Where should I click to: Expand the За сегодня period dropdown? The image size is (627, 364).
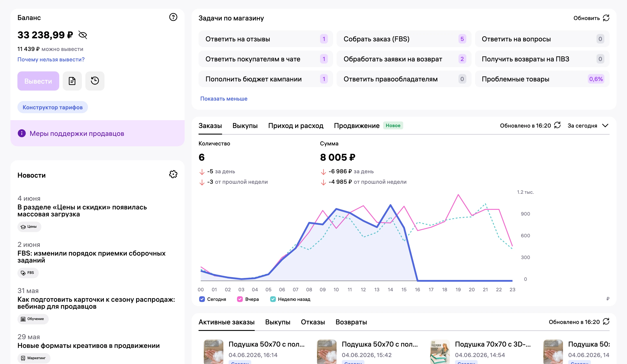588,126
